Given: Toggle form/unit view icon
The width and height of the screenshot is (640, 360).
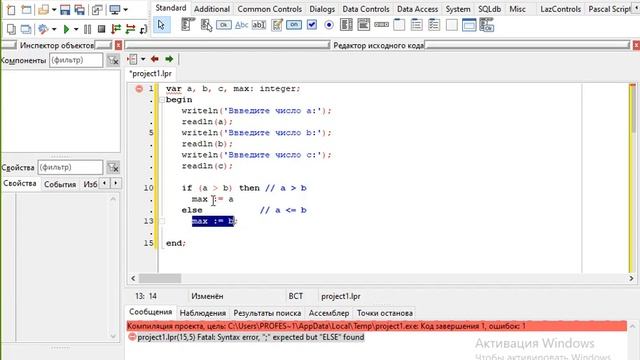Looking at the screenshot, I should pos(97,9).
